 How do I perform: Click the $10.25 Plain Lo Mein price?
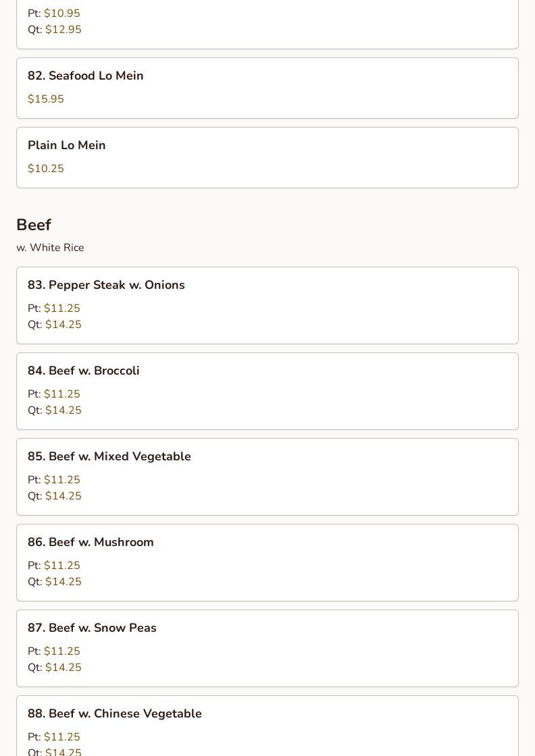[x=46, y=168]
